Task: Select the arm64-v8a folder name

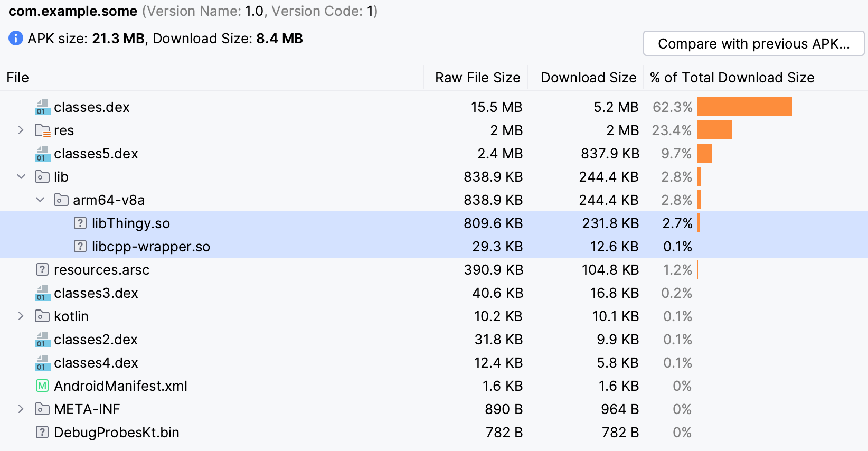Action: coord(109,200)
